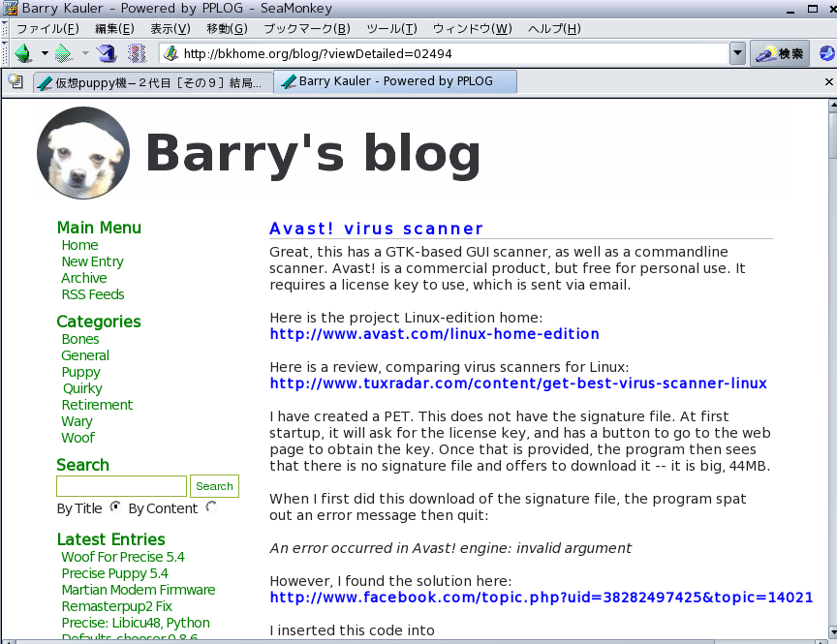Collapse the navigation toolbar grip handle
Image resolution: width=837 pixels, height=644 pixels.
[5, 53]
